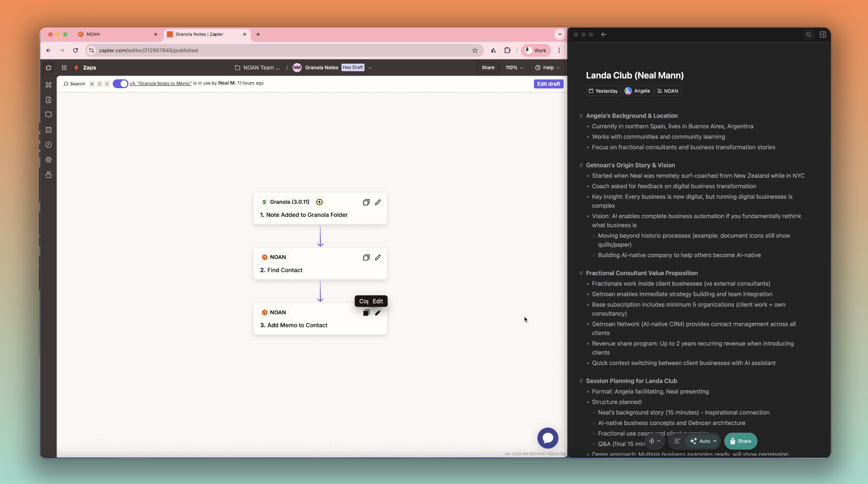Open comments icon in Zapier sidebar
This screenshot has width=868, height=484.
point(48,115)
